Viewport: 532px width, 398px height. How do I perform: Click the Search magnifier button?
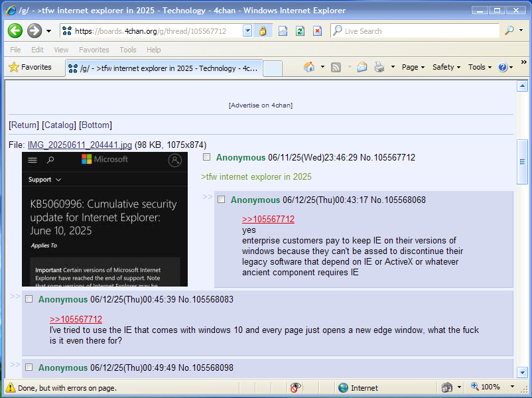[x=509, y=31]
